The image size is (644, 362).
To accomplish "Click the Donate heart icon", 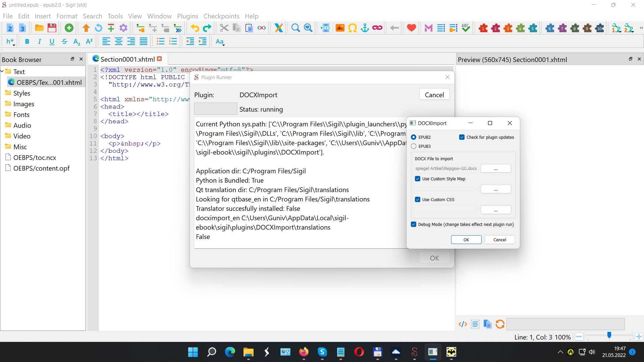I will coord(411,28).
